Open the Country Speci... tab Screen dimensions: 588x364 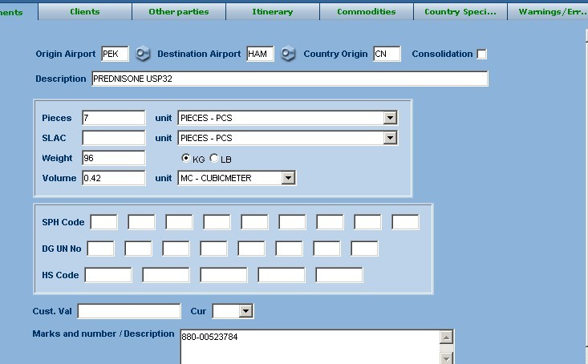[x=460, y=12]
